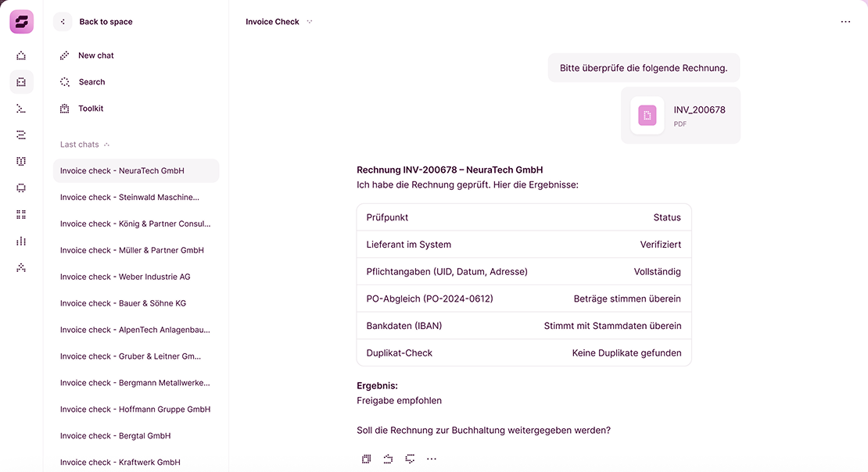
Task: Click the PO-Abgleich (PO-2024-0612) cell
Action: [x=429, y=299]
